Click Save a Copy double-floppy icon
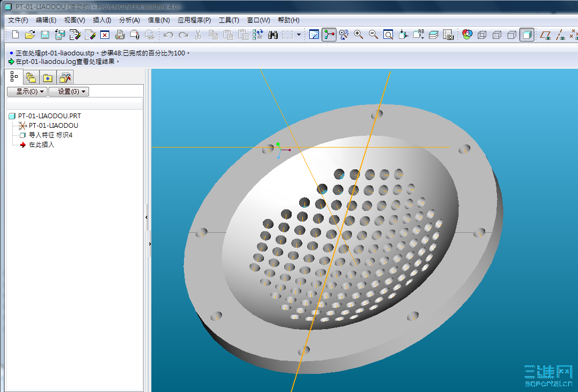 (x=60, y=35)
